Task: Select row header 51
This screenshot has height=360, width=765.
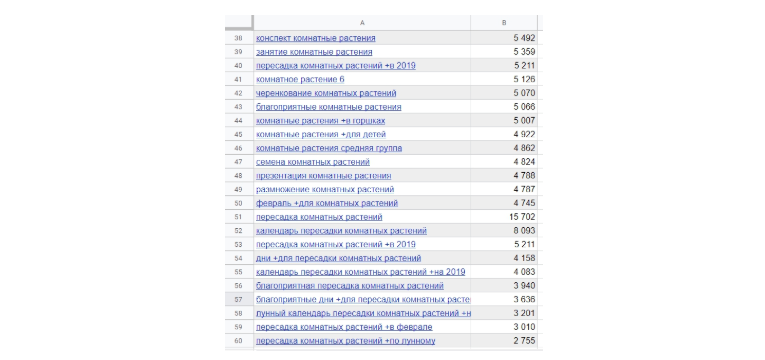Action: tap(239, 217)
